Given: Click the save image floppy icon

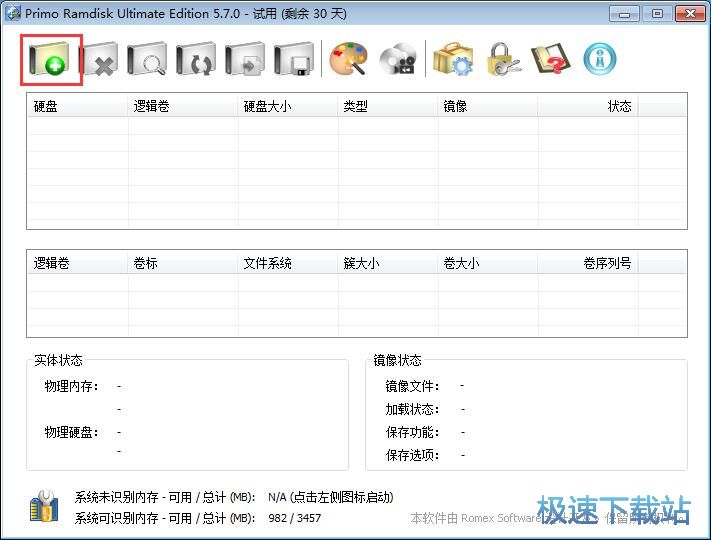Looking at the screenshot, I should point(294,59).
